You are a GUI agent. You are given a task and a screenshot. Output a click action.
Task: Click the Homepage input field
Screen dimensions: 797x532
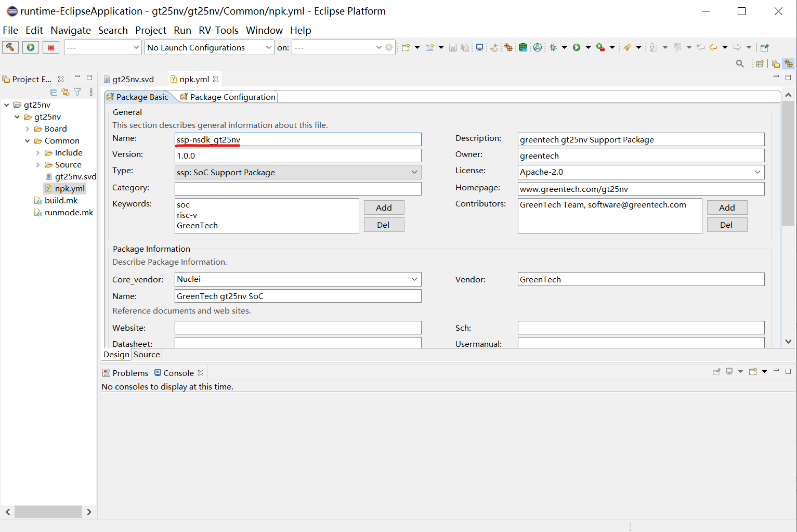tap(641, 189)
